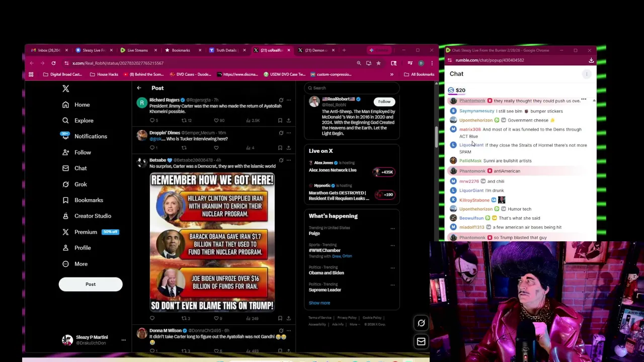Open Grok in X sidebar
Viewport: 644px width, 362px height.
click(x=74, y=184)
